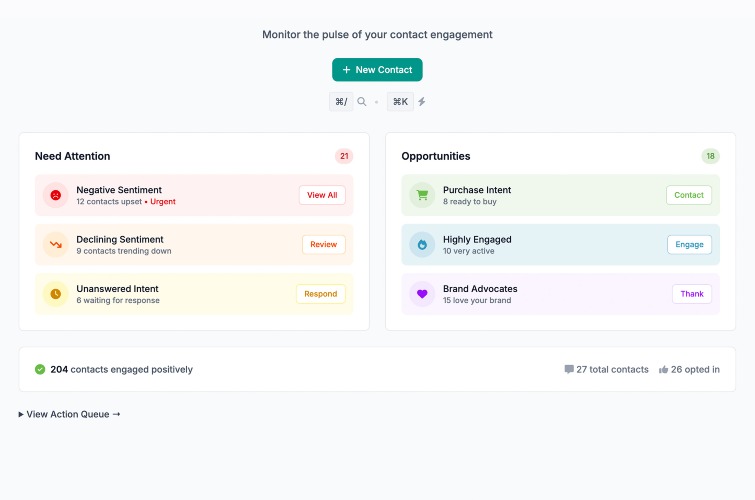Click the green checkmark engaged positively icon
The width and height of the screenshot is (755, 500).
pos(40,369)
